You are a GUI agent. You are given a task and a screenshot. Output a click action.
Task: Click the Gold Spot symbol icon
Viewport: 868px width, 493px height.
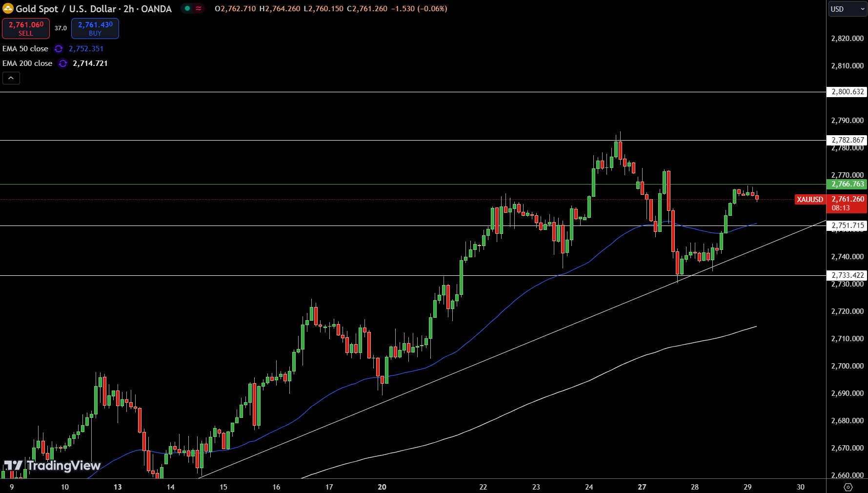8,9
